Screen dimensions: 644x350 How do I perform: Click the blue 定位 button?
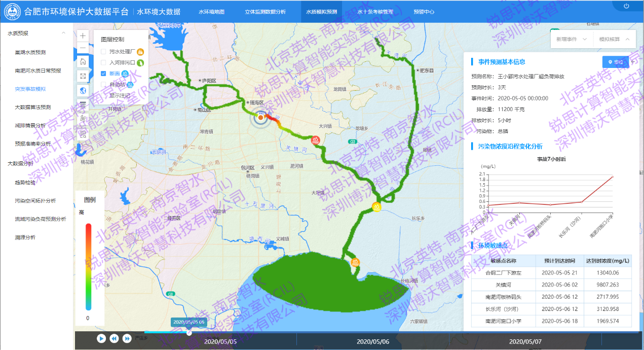615,62
